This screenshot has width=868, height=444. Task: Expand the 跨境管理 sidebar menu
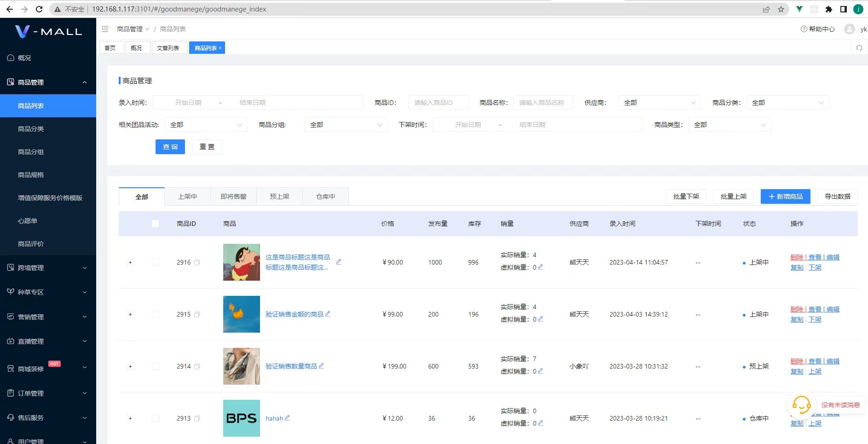coord(48,268)
